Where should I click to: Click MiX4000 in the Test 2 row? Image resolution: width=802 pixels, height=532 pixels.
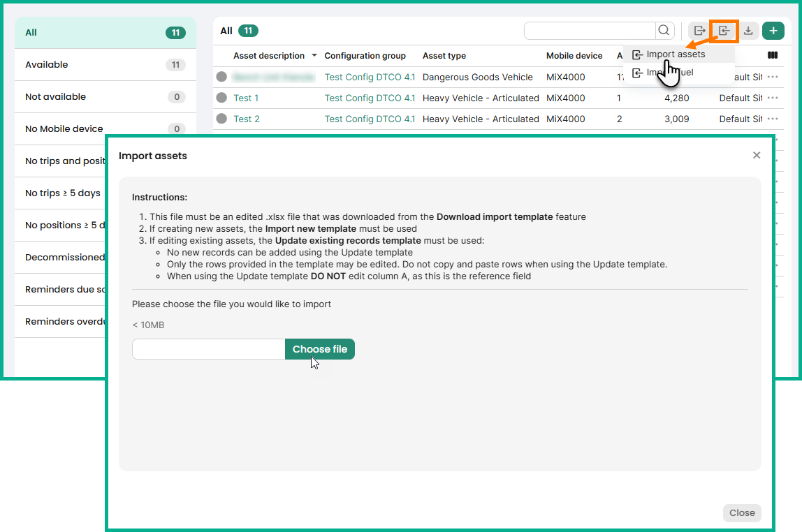(x=565, y=119)
